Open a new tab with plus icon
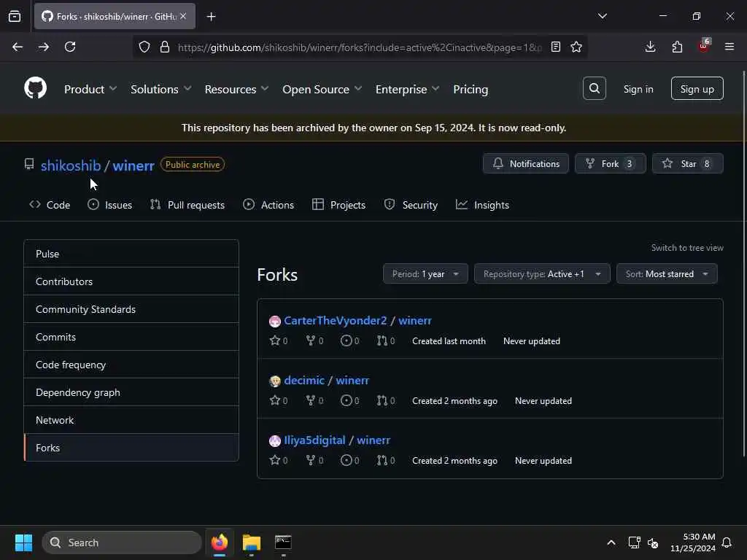 click(x=211, y=17)
